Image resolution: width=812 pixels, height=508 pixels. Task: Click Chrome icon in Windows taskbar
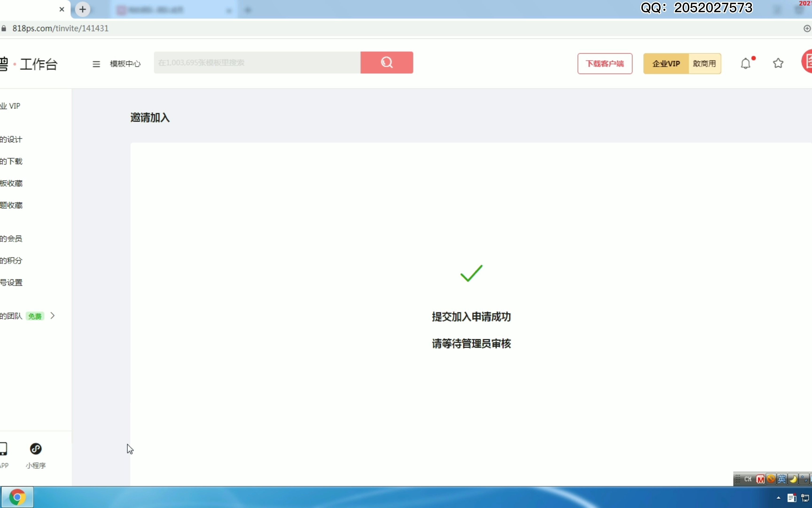coord(17,497)
